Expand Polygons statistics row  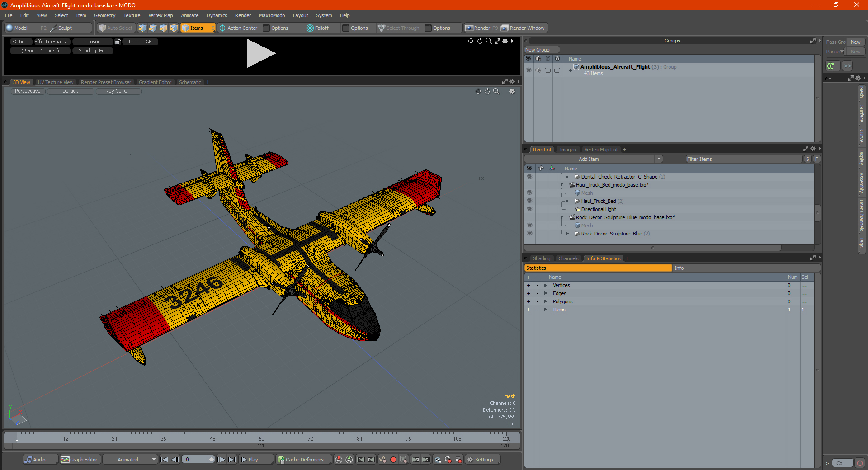point(546,301)
